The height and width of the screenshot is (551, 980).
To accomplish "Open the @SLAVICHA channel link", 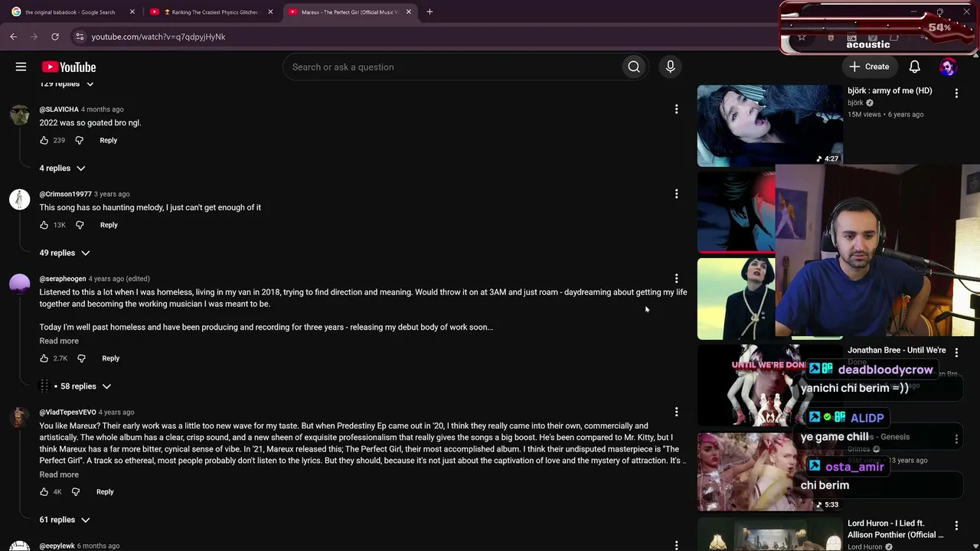I will pyautogui.click(x=59, y=109).
